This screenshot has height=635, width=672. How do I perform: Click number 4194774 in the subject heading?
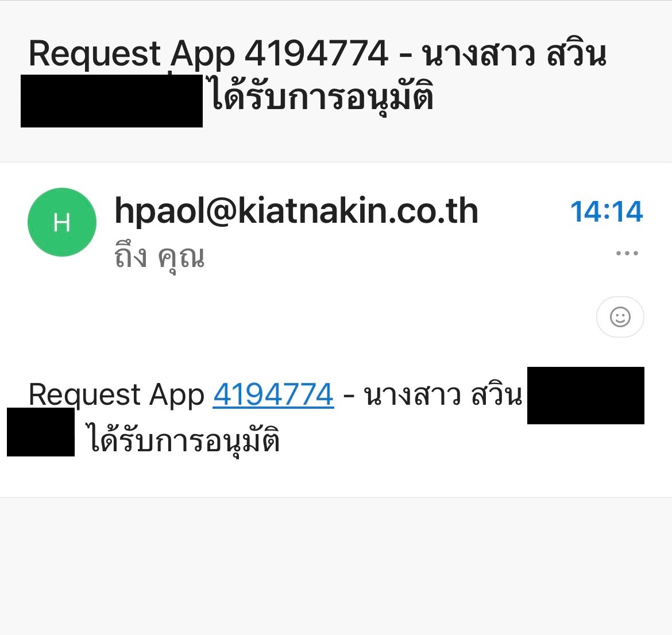tap(316, 53)
